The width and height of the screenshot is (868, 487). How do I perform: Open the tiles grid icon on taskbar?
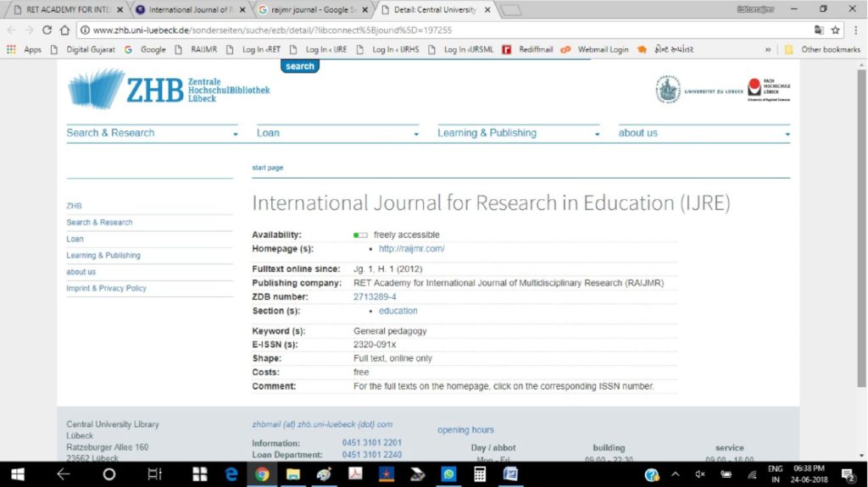[200, 474]
